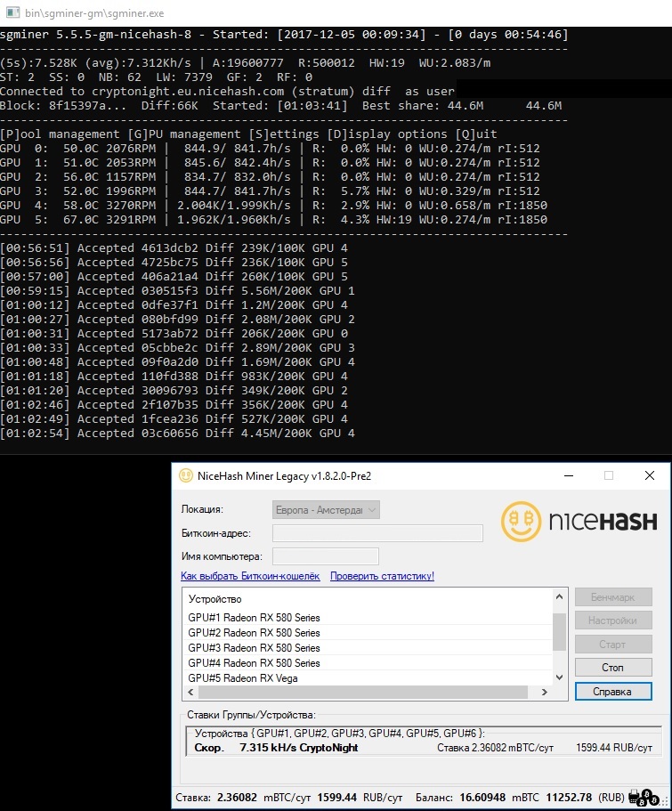Click the Accepted 030515f3 log line
The image size is (672, 811).
tap(177, 291)
